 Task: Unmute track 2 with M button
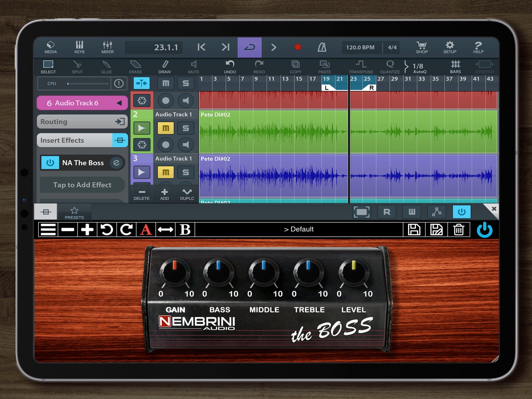(x=166, y=128)
